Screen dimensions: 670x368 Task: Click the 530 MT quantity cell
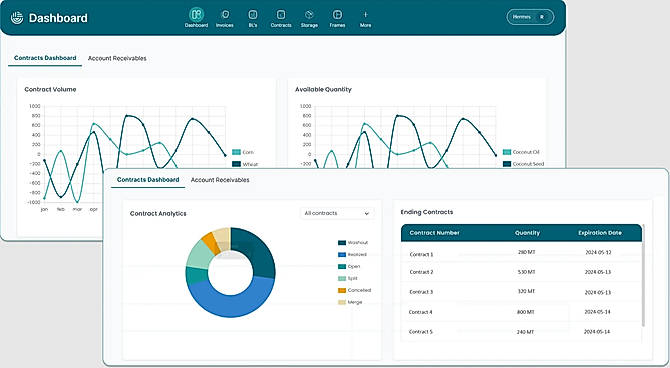pyautogui.click(x=526, y=272)
